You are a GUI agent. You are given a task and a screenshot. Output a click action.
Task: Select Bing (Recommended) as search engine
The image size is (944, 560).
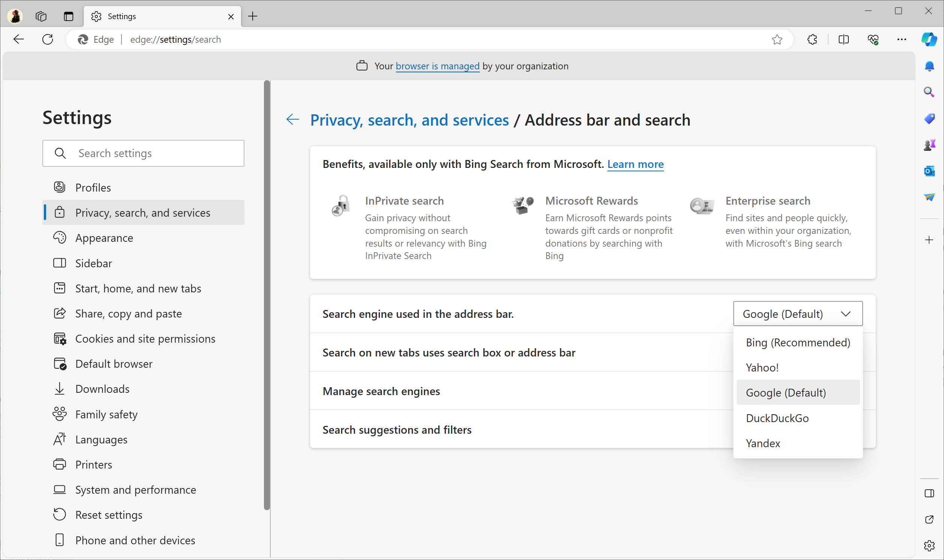tap(797, 342)
